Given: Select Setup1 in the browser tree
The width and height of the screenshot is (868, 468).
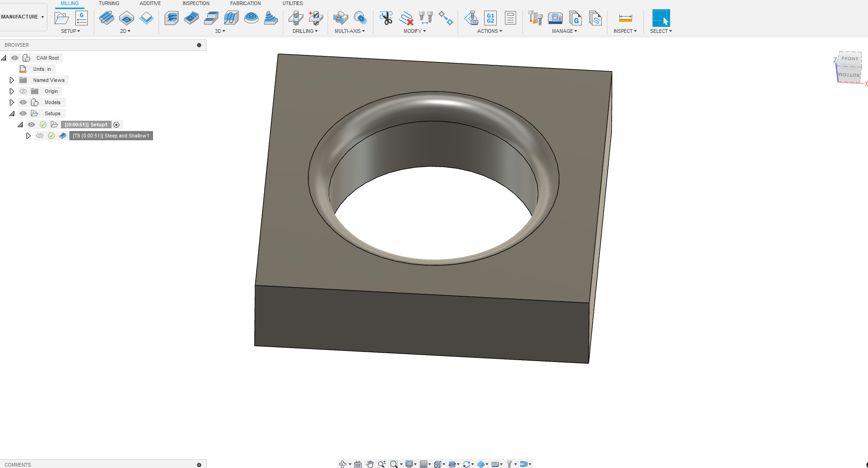Looking at the screenshot, I should click(x=86, y=125).
